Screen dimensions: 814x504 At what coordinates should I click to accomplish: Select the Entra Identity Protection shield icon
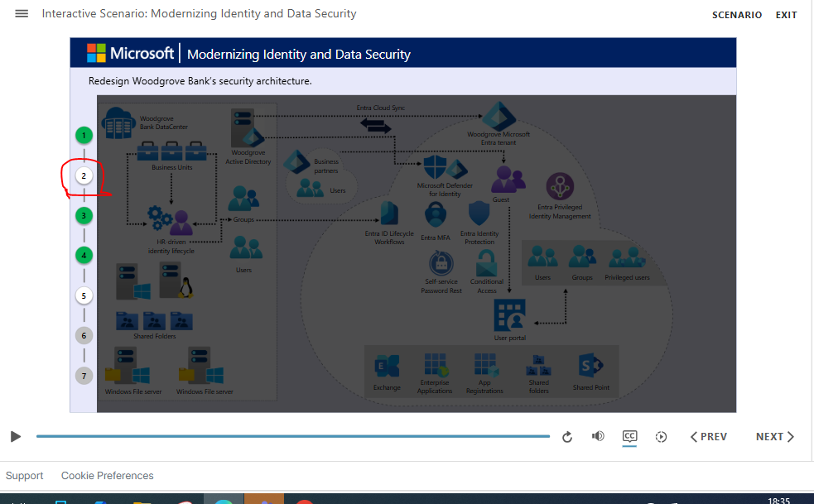click(x=479, y=214)
